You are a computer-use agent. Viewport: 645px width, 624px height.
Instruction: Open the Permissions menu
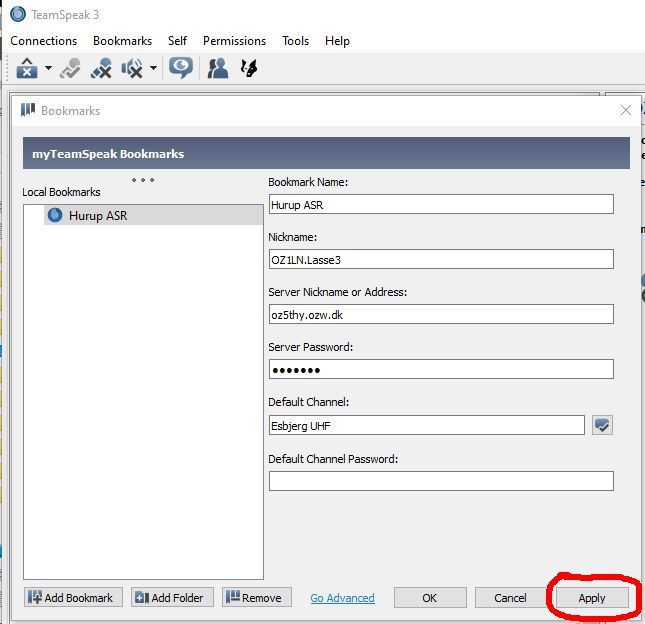coord(234,41)
